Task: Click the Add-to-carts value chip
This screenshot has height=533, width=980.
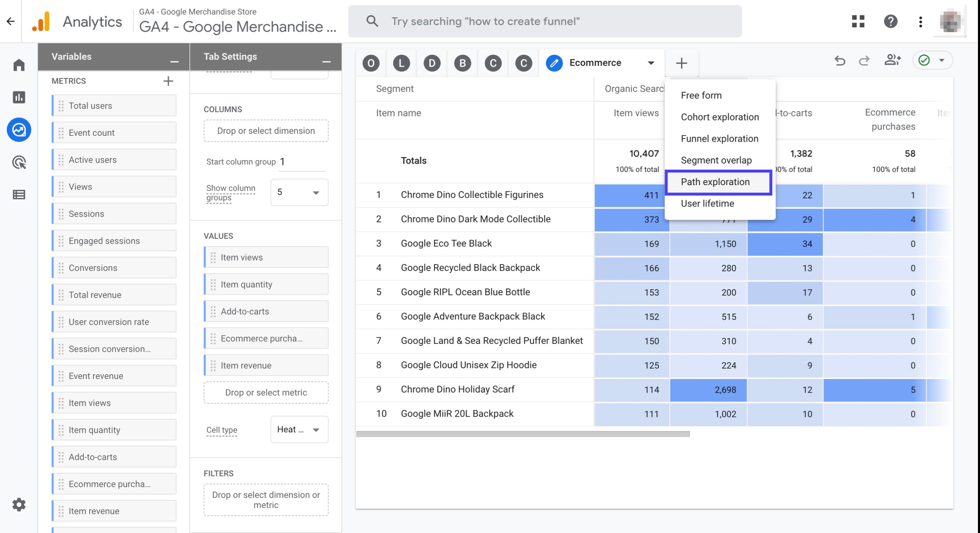Action: 266,311
